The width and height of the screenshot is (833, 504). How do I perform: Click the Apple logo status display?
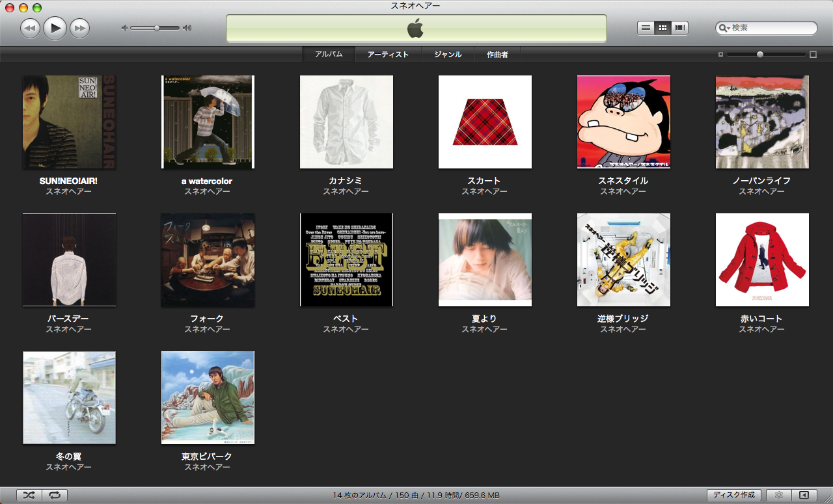(416, 29)
